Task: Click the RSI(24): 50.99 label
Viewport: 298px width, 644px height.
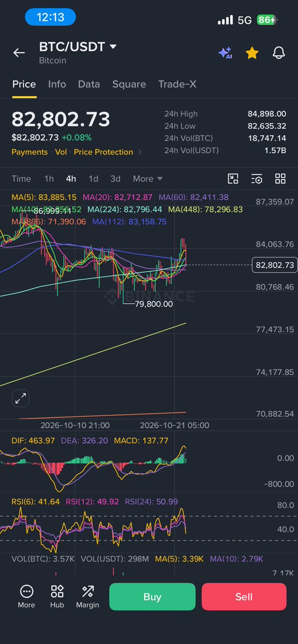Action: (152, 502)
